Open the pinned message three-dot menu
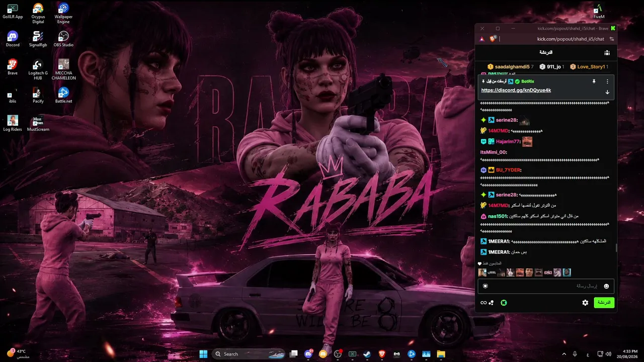 click(607, 81)
